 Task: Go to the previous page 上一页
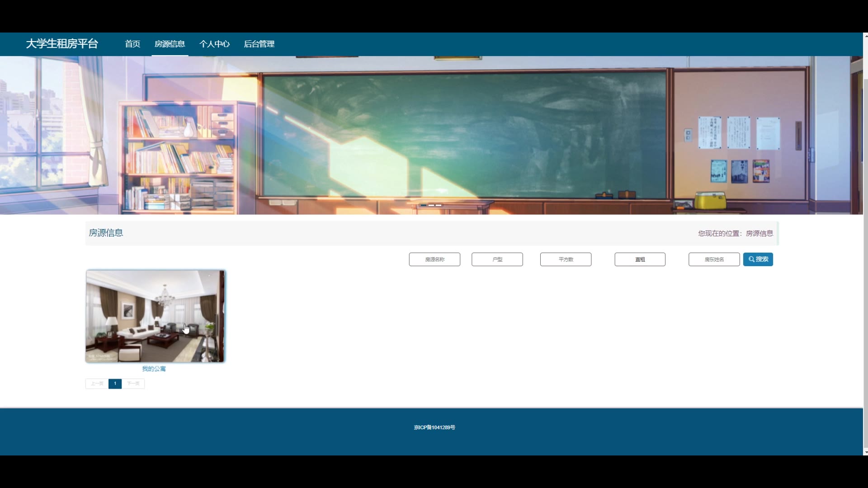pos(97,384)
